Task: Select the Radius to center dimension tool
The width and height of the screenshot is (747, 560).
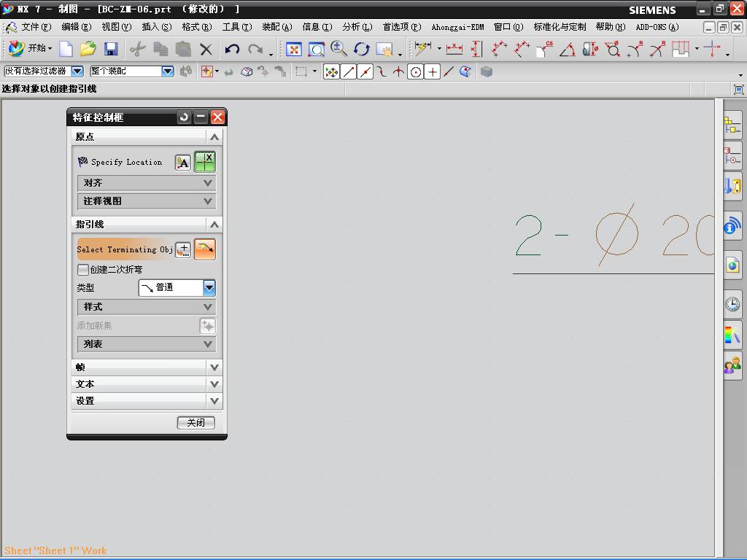Action: 657,49
